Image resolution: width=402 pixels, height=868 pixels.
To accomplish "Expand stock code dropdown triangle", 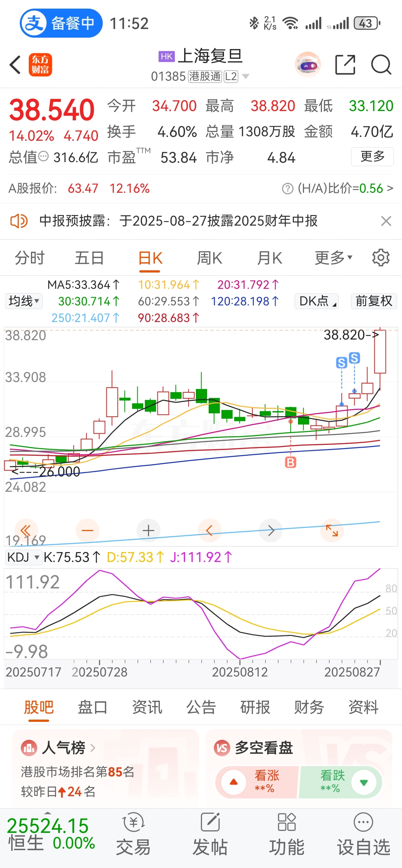I will (x=246, y=77).
